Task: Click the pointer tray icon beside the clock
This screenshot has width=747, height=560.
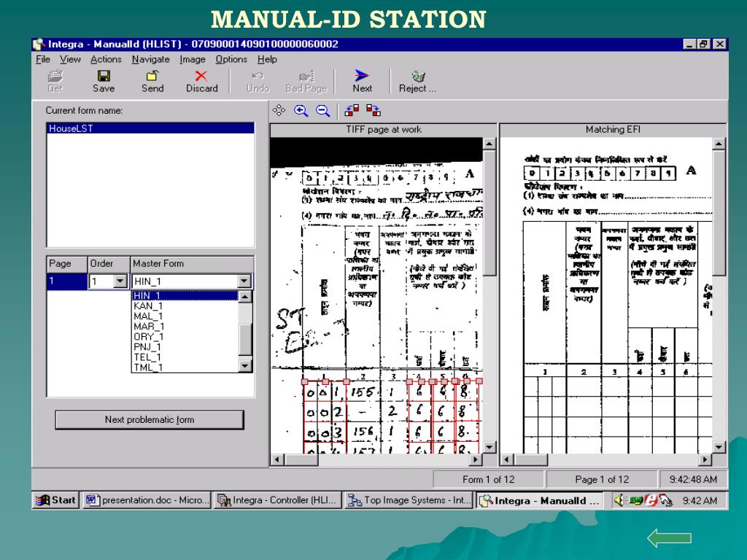Action: pyautogui.click(x=666, y=500)
